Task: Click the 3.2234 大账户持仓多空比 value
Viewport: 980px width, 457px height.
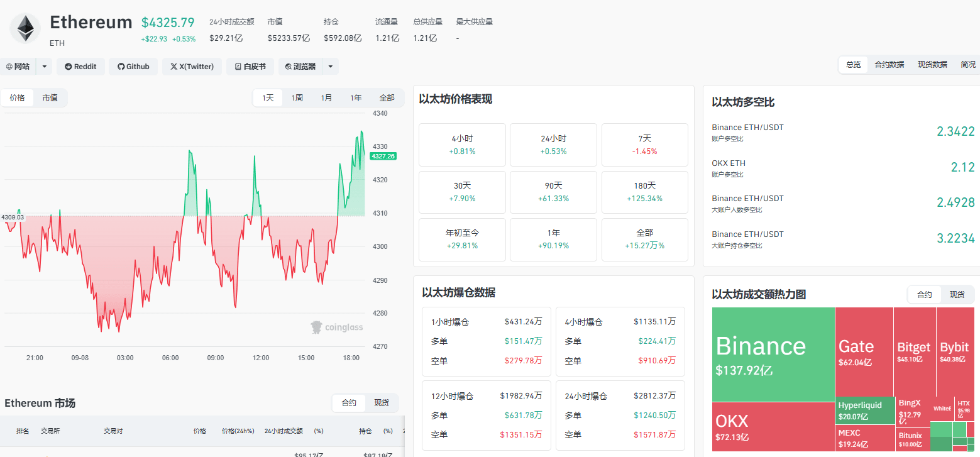Action: tap(955, 238)
